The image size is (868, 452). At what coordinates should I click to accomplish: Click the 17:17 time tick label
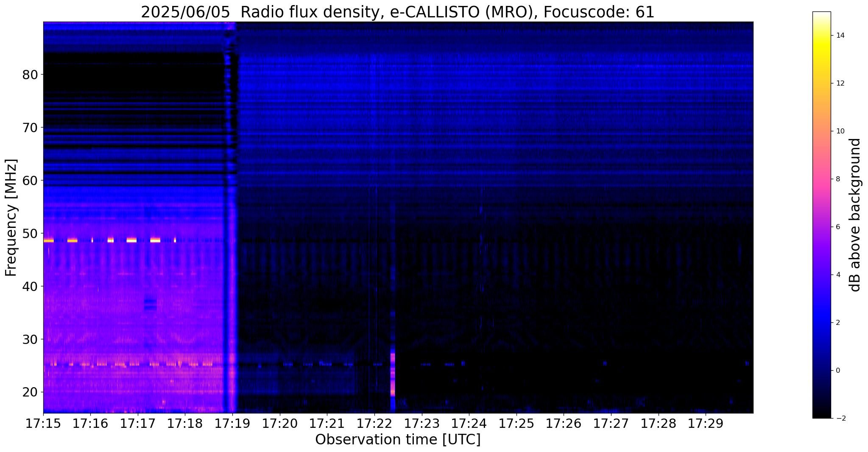point(138,424)
